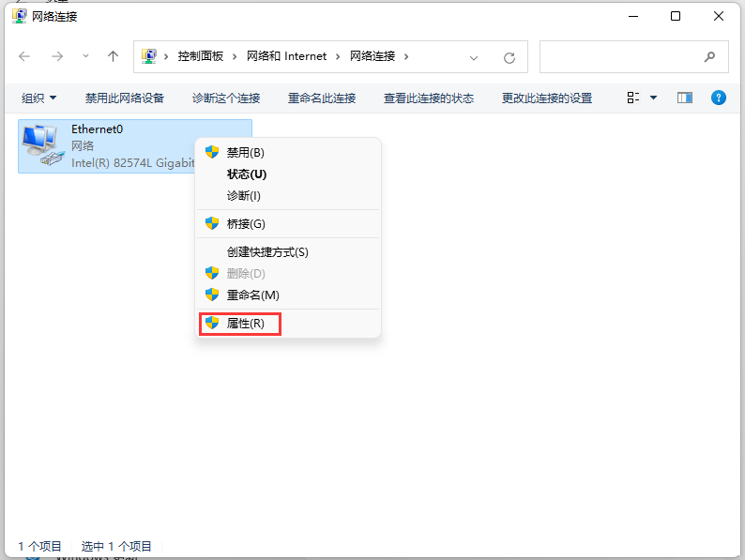Click the change view layout icon
745x560 pixels.
[x=633, y=98]
